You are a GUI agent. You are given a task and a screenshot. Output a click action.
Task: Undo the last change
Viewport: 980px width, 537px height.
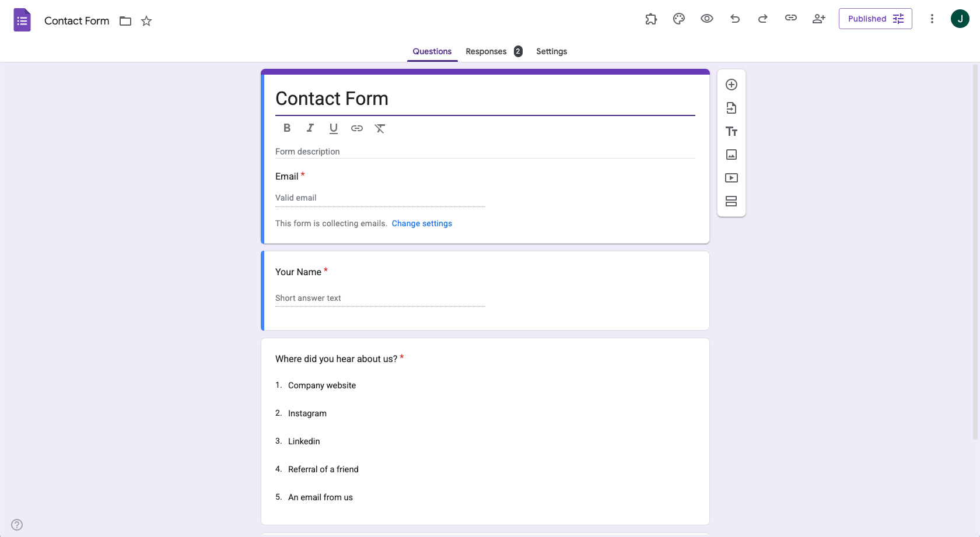(734, 19)
